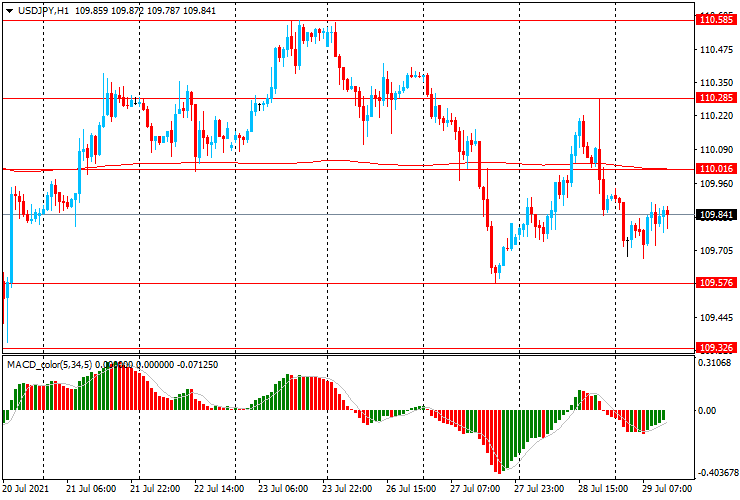Click the 28 Jul 15:00 time axis label
Screen dimensions: 740x500
(x=603, y=488)
